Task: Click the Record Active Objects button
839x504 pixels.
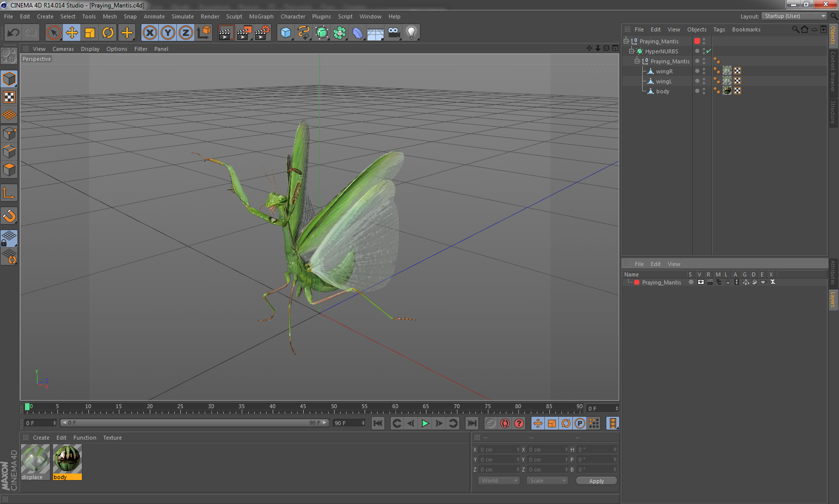Action: (x=491, y=423)
